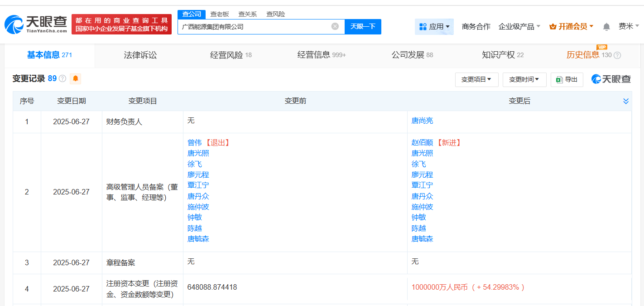Clear the search box with the X icon
The height and width of the screenshot is (306, 644).
coord(335,26)
